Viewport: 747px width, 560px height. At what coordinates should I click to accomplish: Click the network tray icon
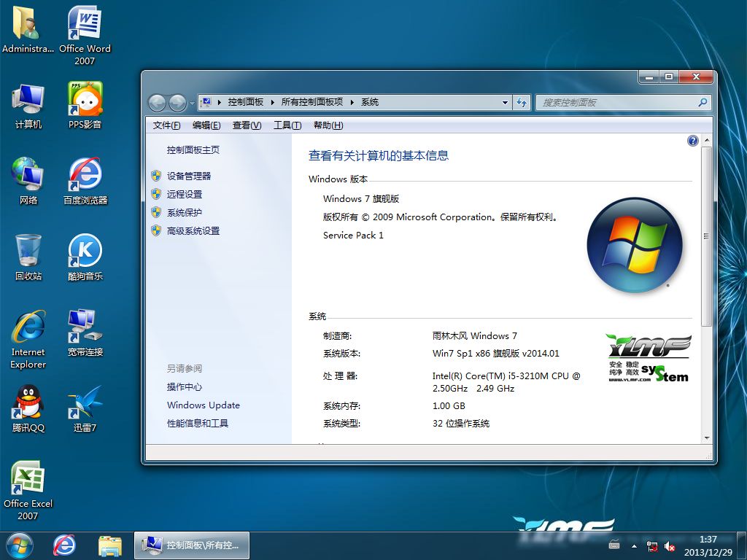point(651,546)
